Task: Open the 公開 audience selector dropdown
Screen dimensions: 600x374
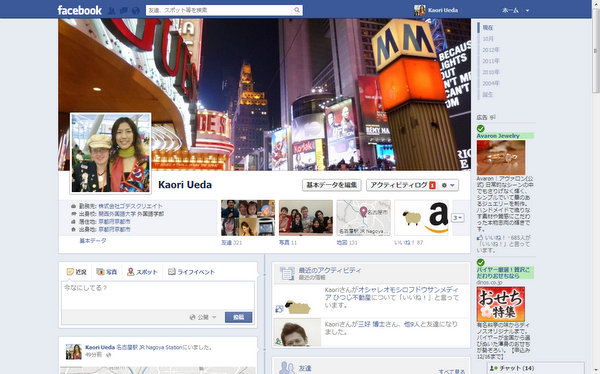Action: (x=203, y=317)
